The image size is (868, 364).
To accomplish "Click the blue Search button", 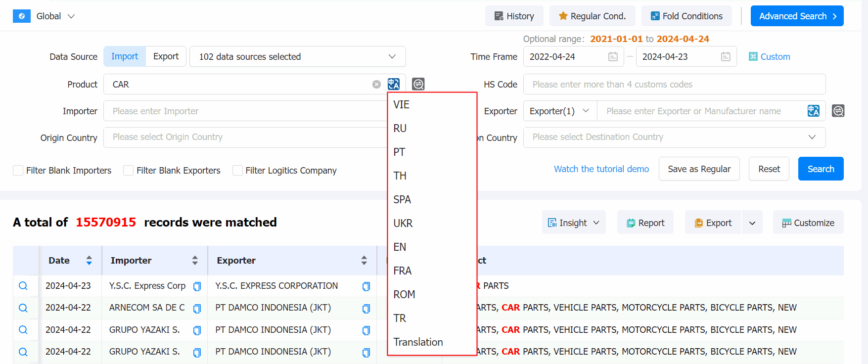I will click(820, 169).
